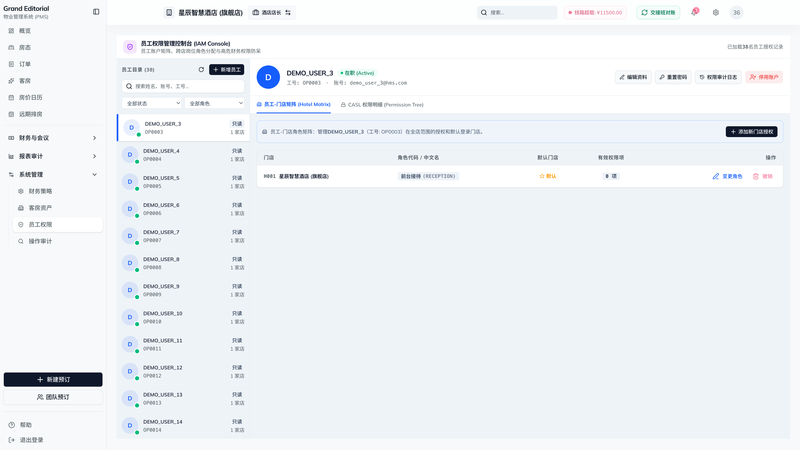Open 操作审计 operation audit
The image size is (800, 450).
[x=58, y=241]
